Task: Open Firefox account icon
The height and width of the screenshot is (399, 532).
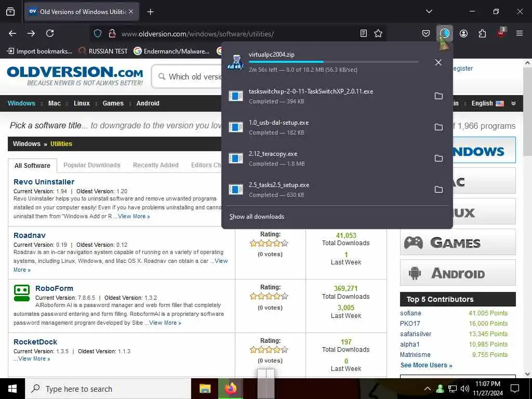Action: pyautogui.click(x=463, y=33)
